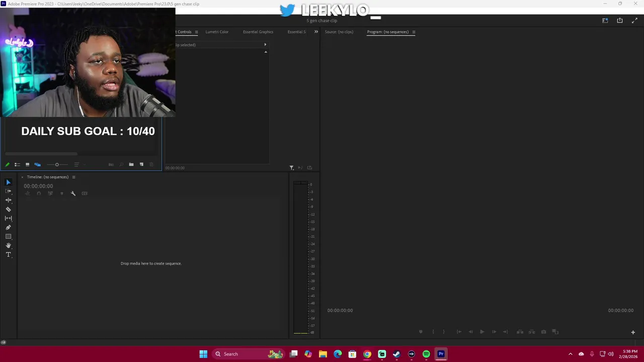Switch to the Essential Graphics tab
This screenshot has height=362, width=644.
(x=258, y=32)
